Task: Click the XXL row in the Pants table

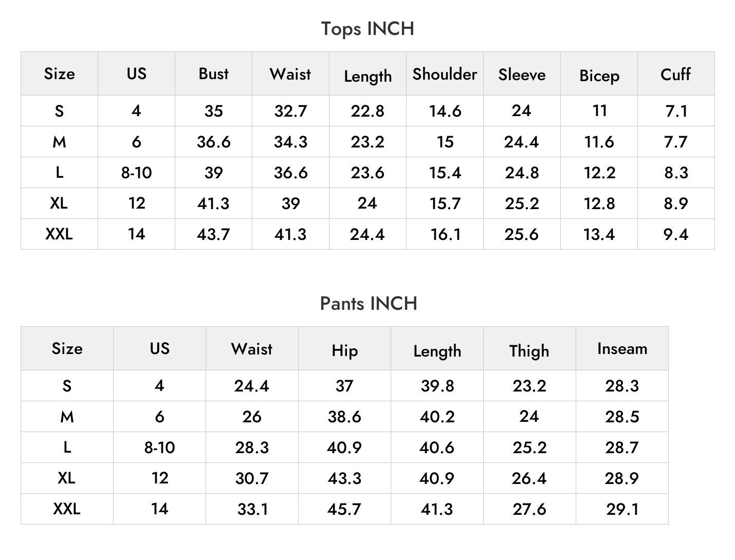Action: pyautogui.click(x=344, y=509)
